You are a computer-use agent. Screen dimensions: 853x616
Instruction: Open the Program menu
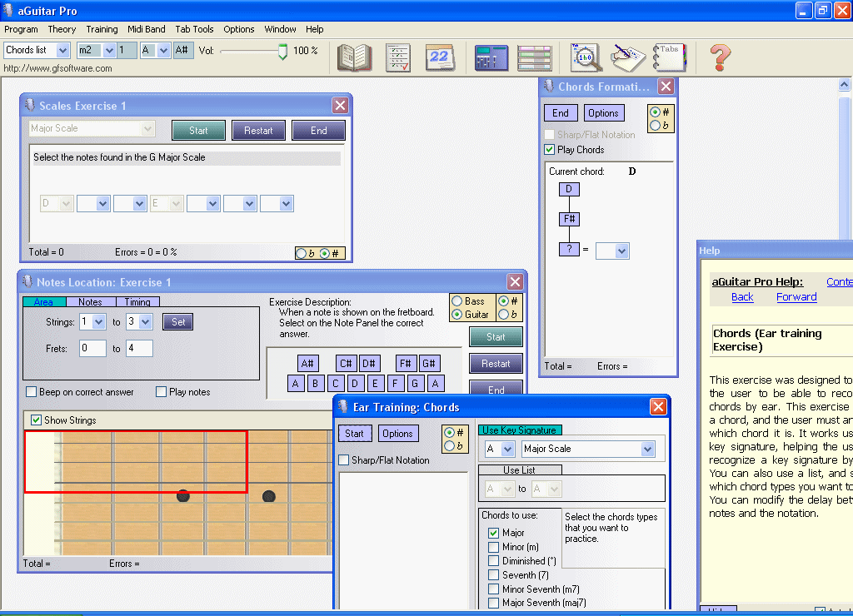(21, 29)
